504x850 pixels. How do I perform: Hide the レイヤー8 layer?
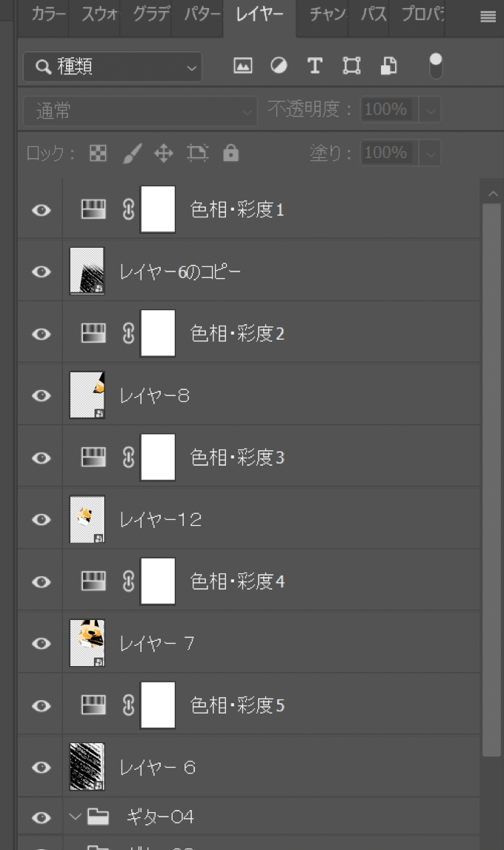[42, 396]
